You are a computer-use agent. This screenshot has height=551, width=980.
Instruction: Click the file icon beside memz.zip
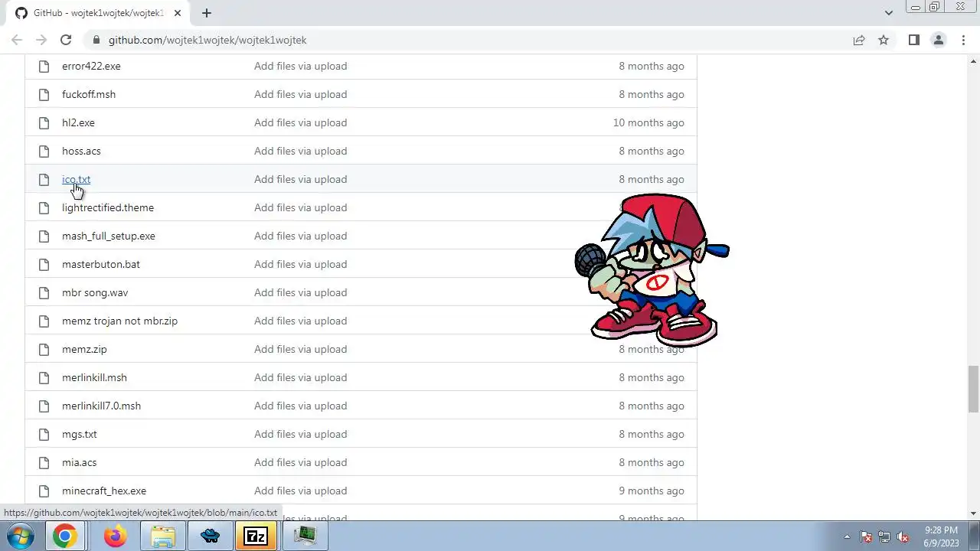pyautogui.click(x=44, y=349)
